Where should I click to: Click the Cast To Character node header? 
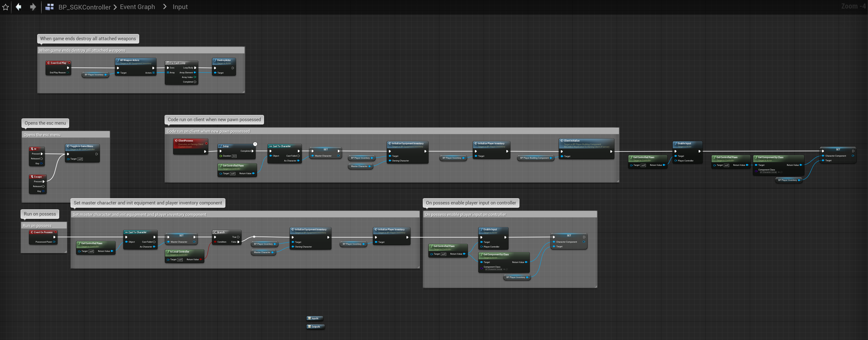(281, 146)
